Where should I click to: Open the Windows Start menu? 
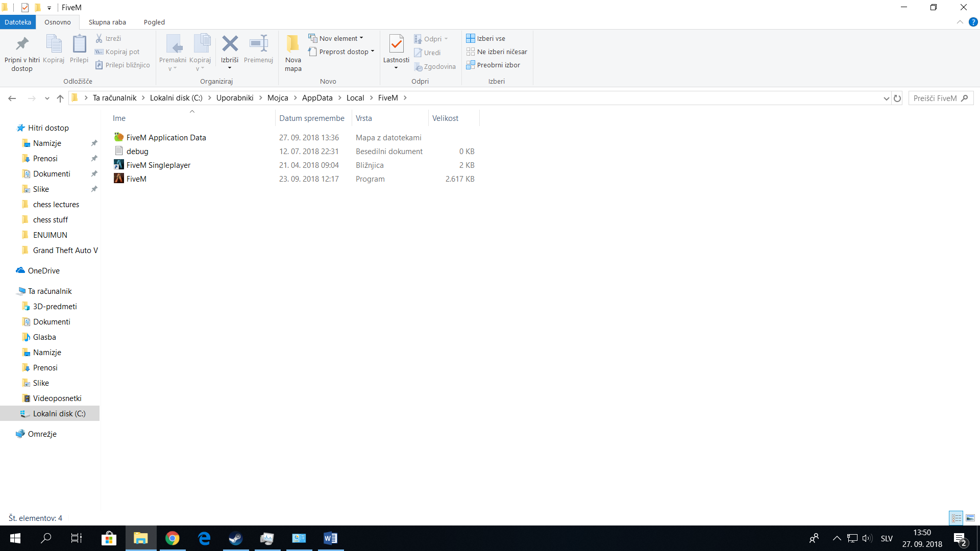coord(15,538)
